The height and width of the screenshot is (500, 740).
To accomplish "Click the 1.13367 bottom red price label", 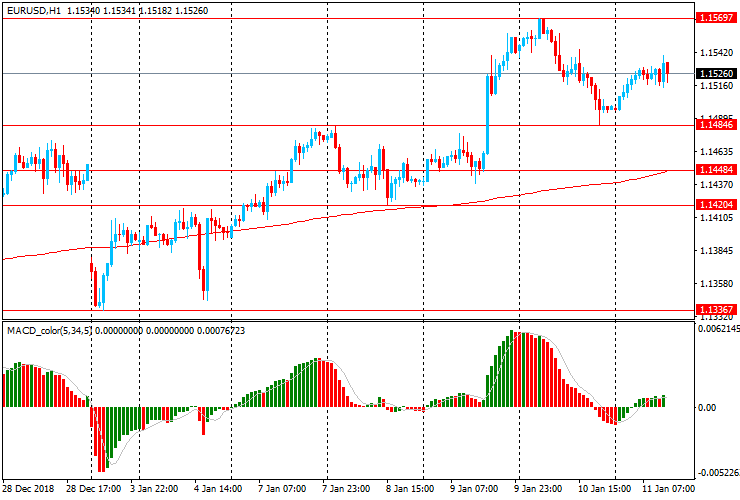I will [x=717, y=310].
